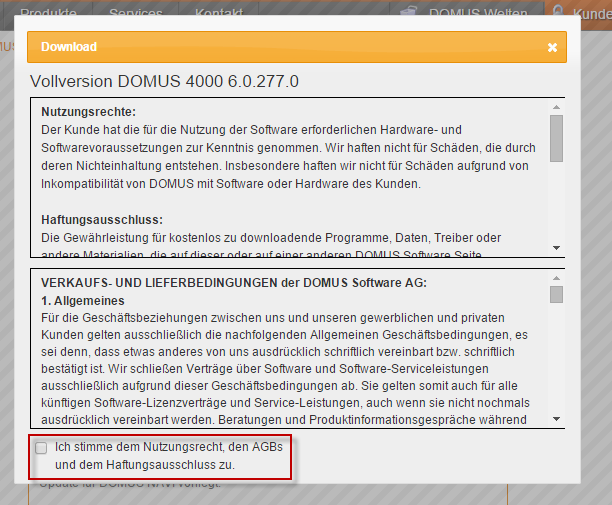The width and height of the screenshot is (612, 505).
Task: Click the 'Vollversion DOMUS 4000 6.0.277.0' title
Action: tap(164, 82)
